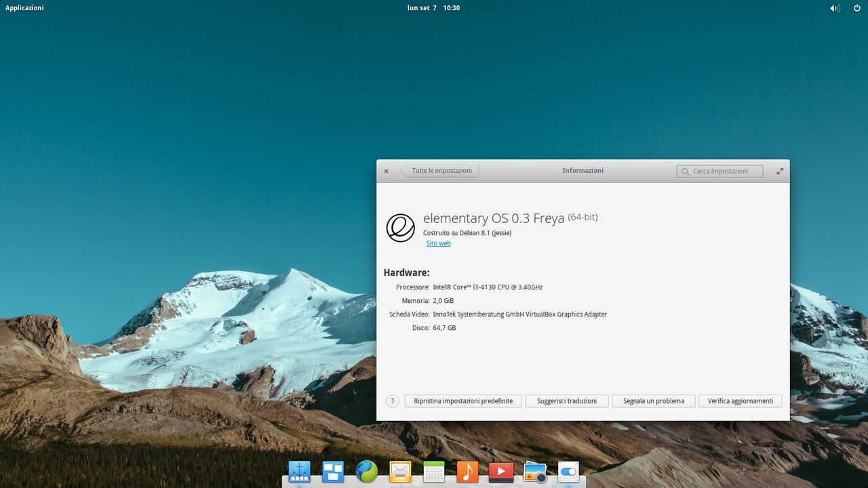This screenshot has width=868, height=488.
Task: Click Ripristina impostazioni predefinite button
Action: tap(463, 401)
